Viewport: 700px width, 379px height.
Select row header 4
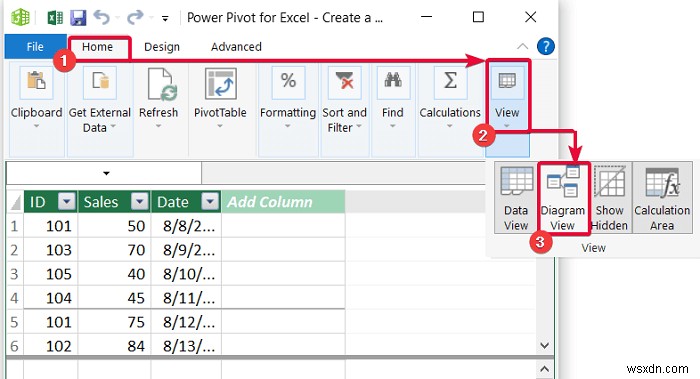15,298
